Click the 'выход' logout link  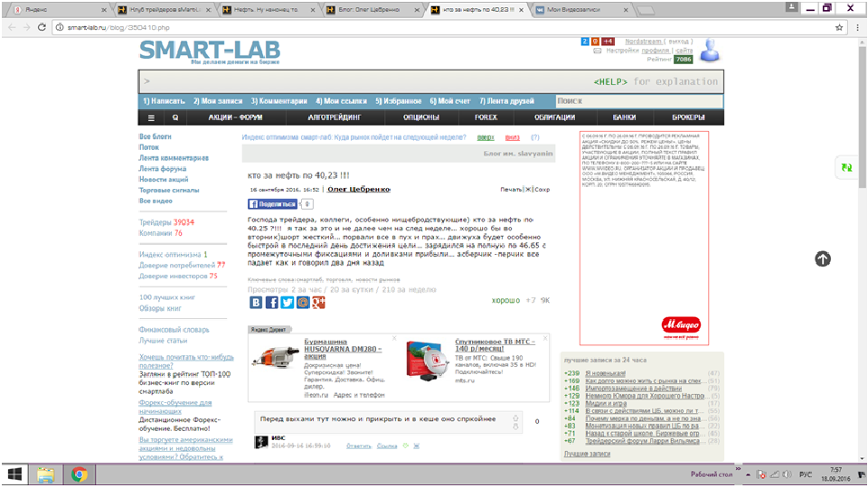pyautogui.click(x=677, y=42)
